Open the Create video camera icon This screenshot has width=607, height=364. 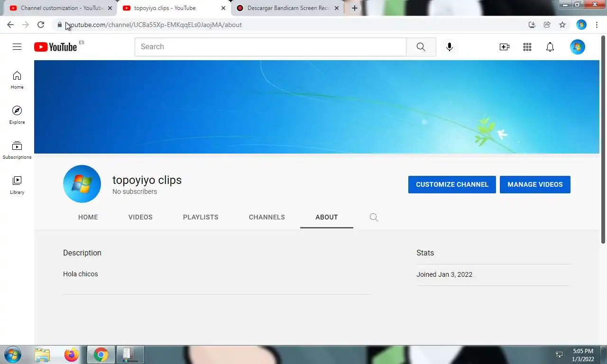pos(505,47)
